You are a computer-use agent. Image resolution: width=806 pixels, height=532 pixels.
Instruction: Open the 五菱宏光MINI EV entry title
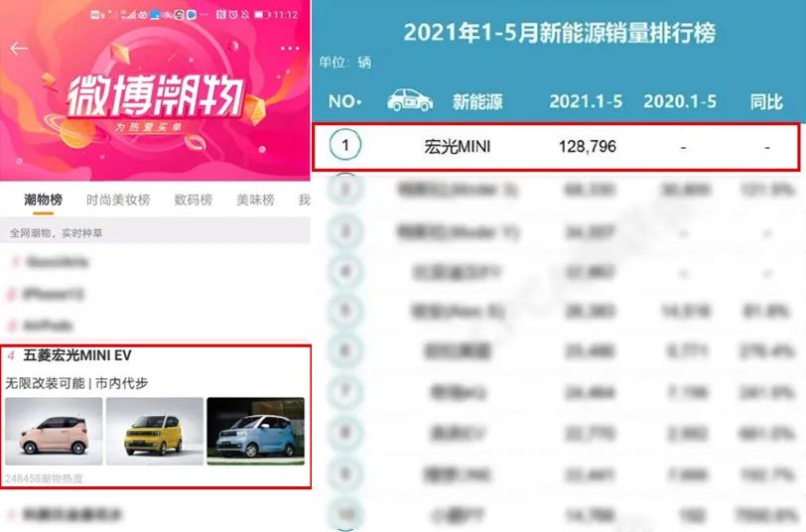(x=77, y=355)
